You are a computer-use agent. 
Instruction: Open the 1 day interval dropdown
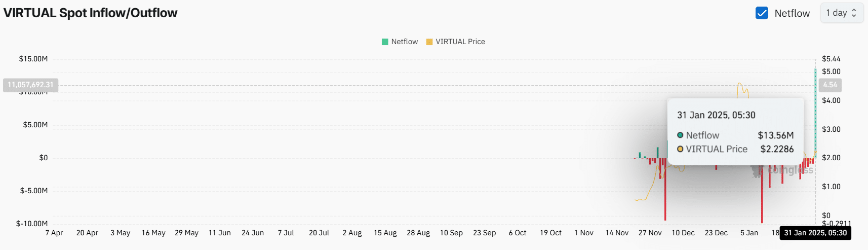[x=841, y=13]
